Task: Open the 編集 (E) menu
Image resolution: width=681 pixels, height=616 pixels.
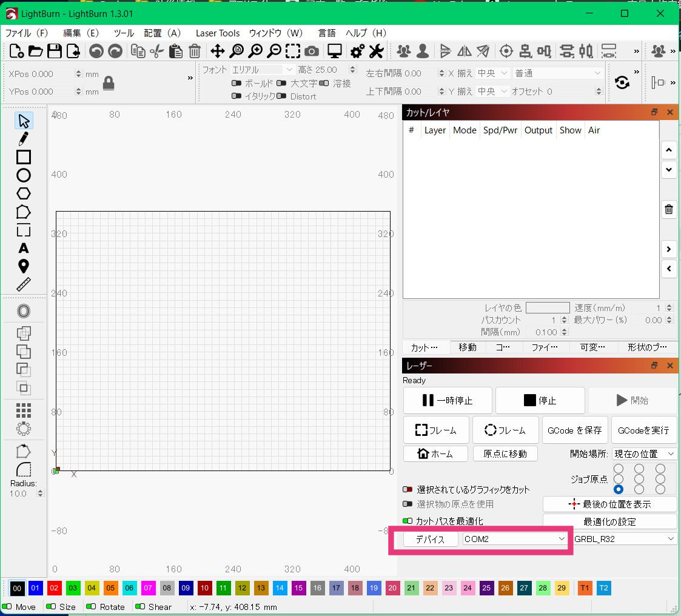Action: pos(81,33)
